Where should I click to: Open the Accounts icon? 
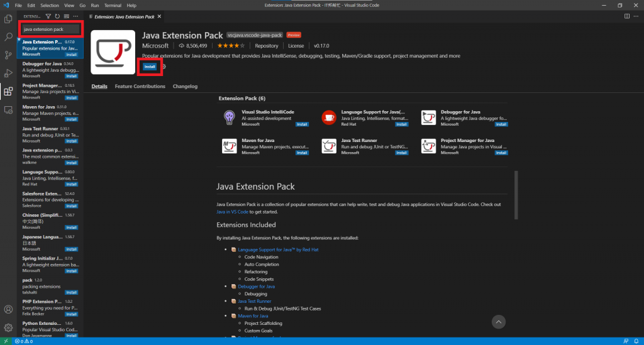8,309
